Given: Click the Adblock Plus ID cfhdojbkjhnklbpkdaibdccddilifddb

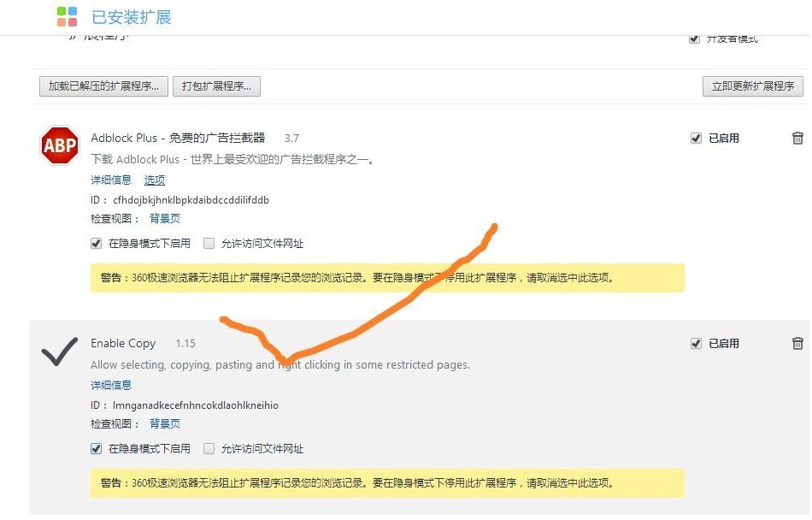Looking at the screenshot, I should [x=191, y=200].
